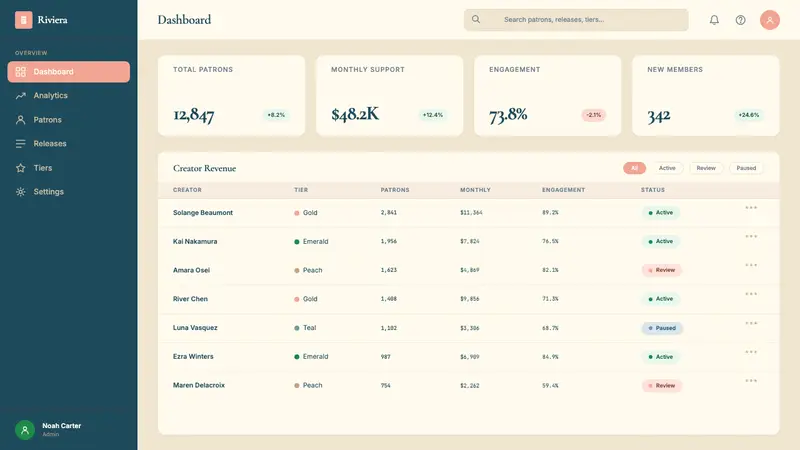Click Noah Carter's green avatar
The height and width of the screenshot is (450, 800).
[24, 430]
